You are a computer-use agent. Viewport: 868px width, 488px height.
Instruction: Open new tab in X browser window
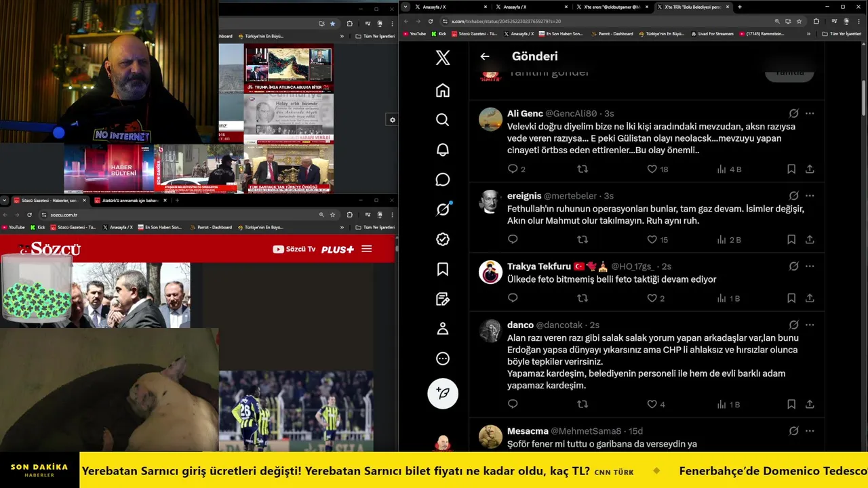pos(740,7)
